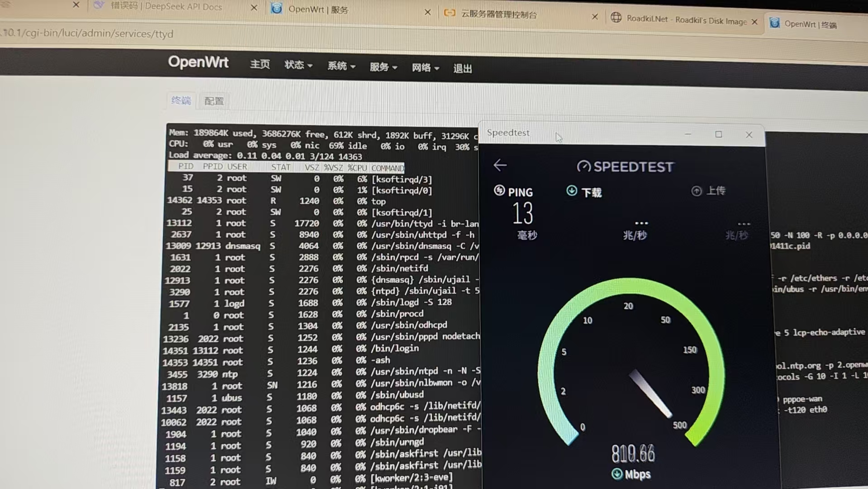
Task: Click the download arrow icon beside 下载
Action: coord(572,191)
